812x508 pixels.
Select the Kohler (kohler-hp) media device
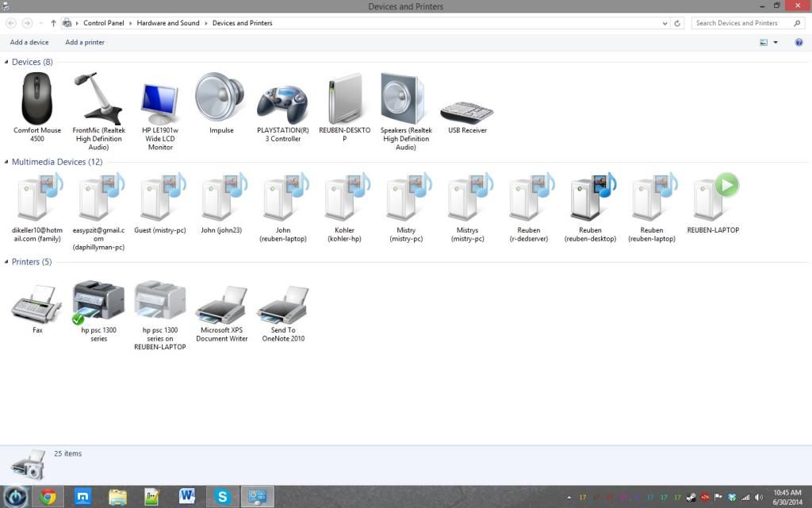pyautogui.click(x=344, y=207)
